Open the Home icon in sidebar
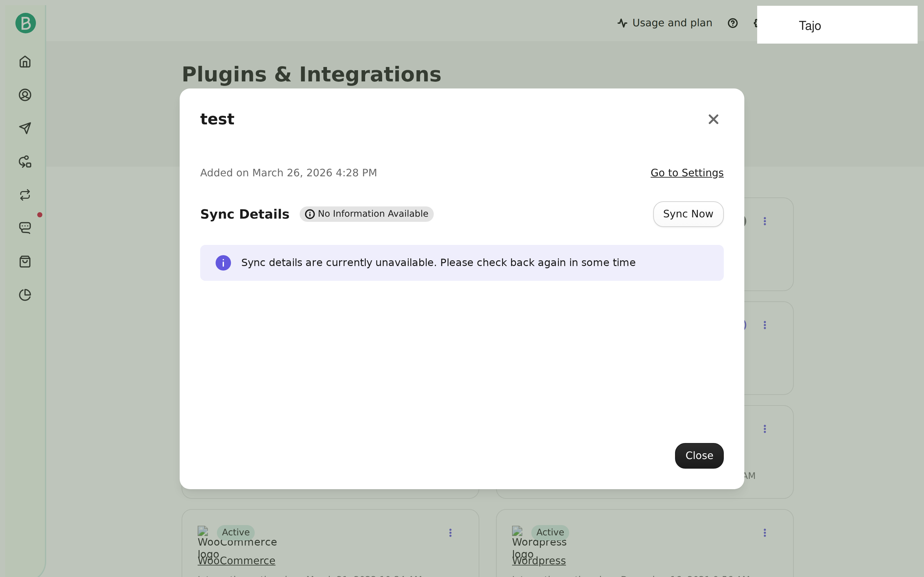924x577 pixels. coord(25,62)
